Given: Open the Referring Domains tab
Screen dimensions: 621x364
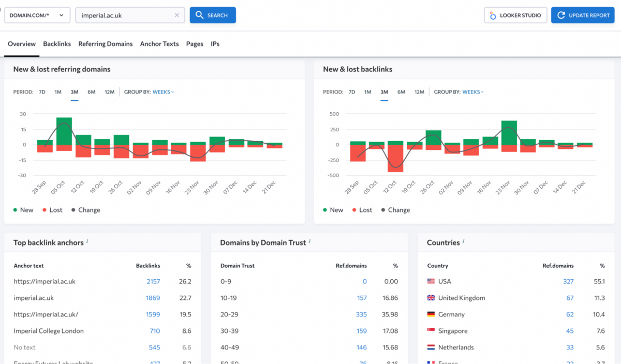Looking at the screenshot, I should 106,44.
